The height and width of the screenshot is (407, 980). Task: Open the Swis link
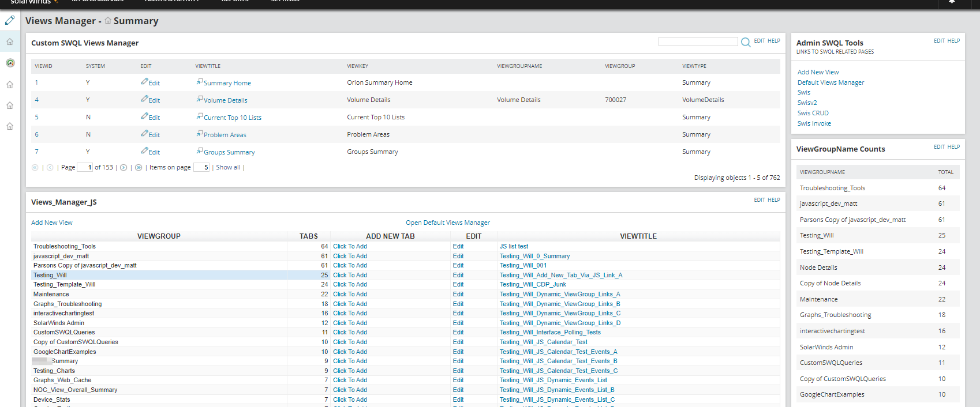[804, 92]
